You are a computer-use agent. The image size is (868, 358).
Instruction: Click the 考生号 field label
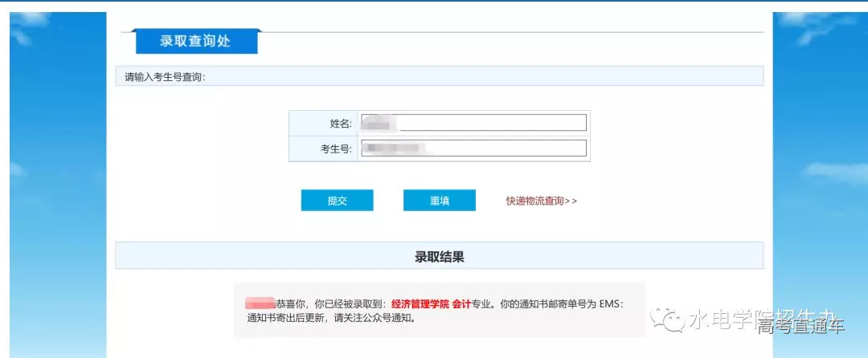[336, 149]
